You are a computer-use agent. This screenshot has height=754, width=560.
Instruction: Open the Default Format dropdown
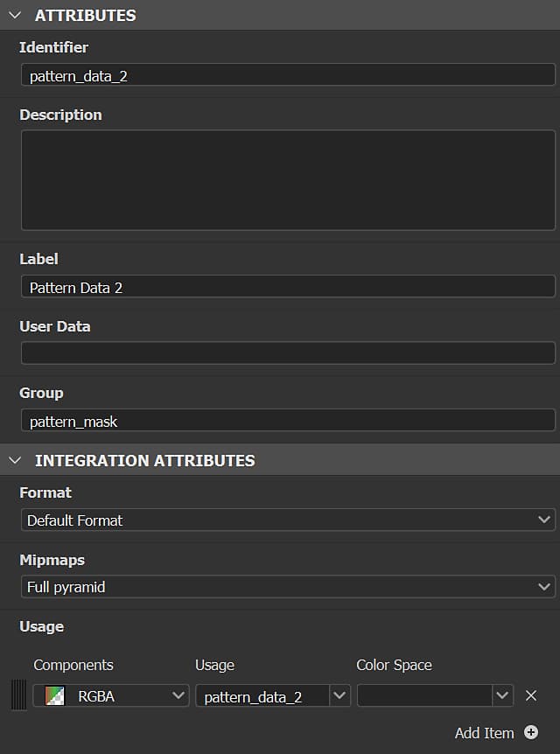[287, 520]
